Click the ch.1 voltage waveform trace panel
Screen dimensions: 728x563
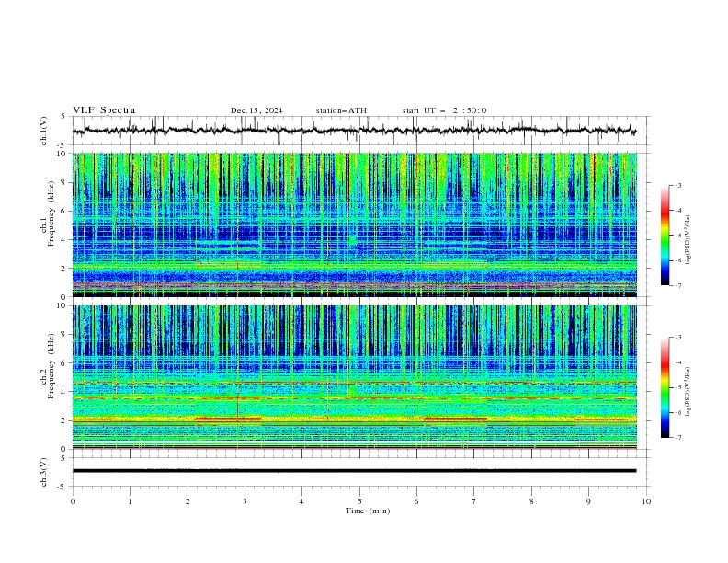(360, 131)
